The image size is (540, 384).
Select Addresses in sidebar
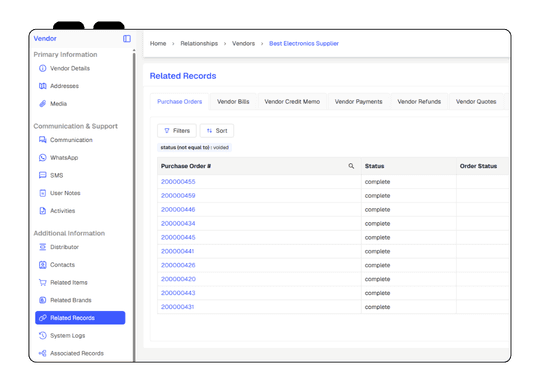click(64, 86)
